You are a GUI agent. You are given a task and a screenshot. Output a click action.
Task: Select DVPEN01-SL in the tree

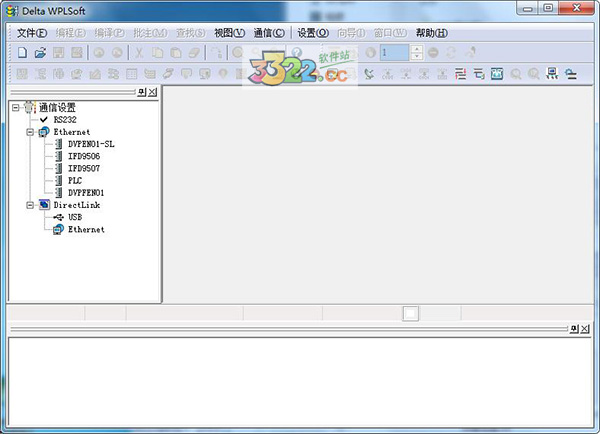91,144
